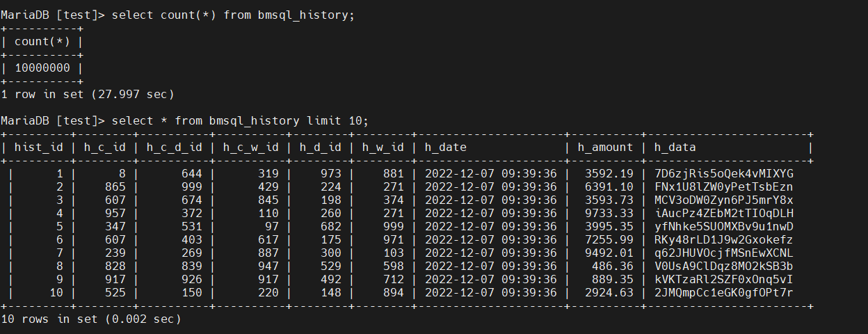
Task: Click the count(*) query command line
Action: (177, 15)
